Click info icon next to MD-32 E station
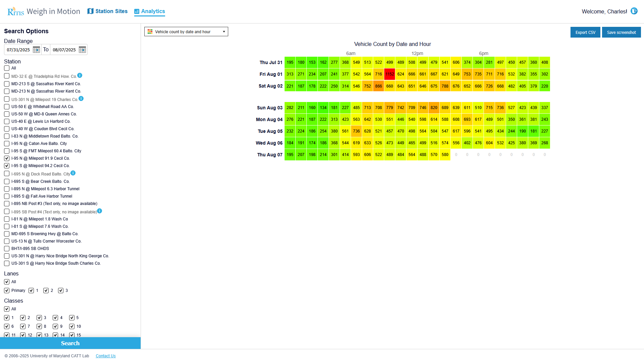Screen dimensions: 644x362 [x=80, y=75]
